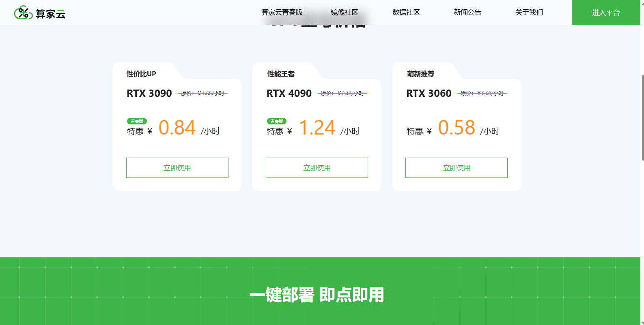
Task: Click the 青春版 badge on RTX 3090 card
Action: click(137, 121)
